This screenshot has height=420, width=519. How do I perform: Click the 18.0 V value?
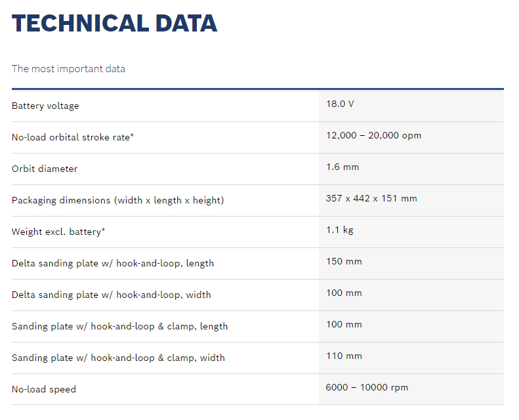click(340, 104)
